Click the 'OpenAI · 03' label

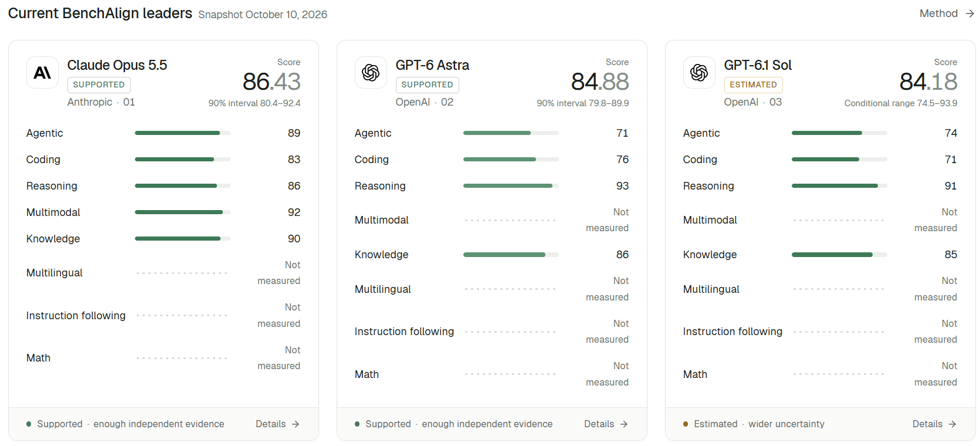point(753,102)
